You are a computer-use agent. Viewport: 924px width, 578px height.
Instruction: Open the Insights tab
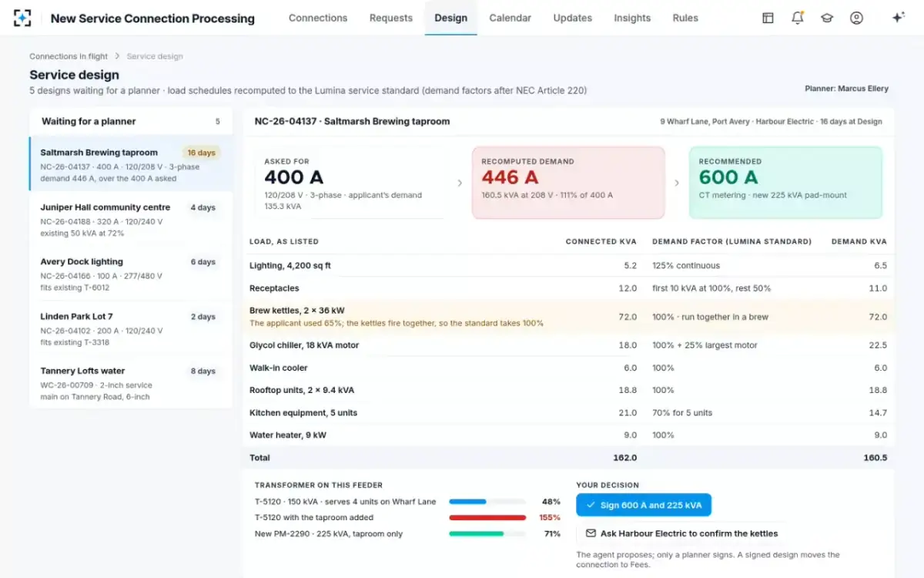[632, 18]
